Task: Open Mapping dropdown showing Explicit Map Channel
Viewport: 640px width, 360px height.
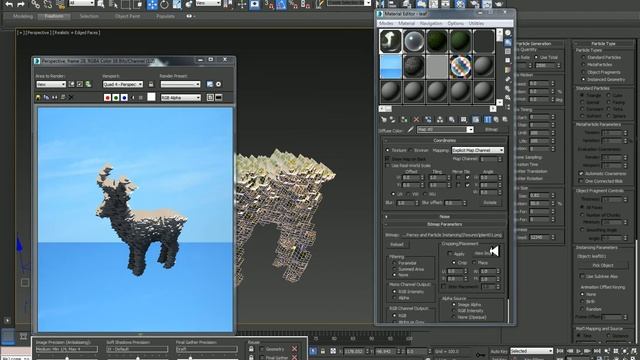Action: (x=478, y=150)
